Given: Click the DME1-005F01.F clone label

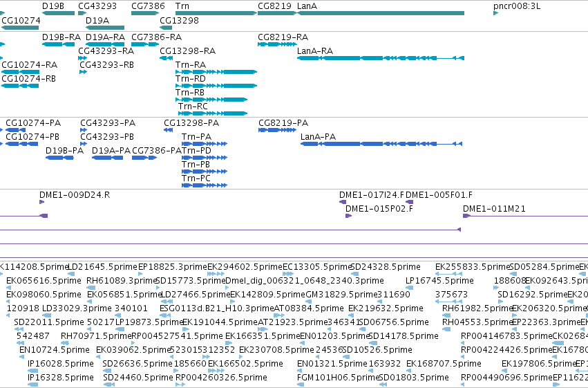Looking at the screenshot, I should tap(439, 195).
